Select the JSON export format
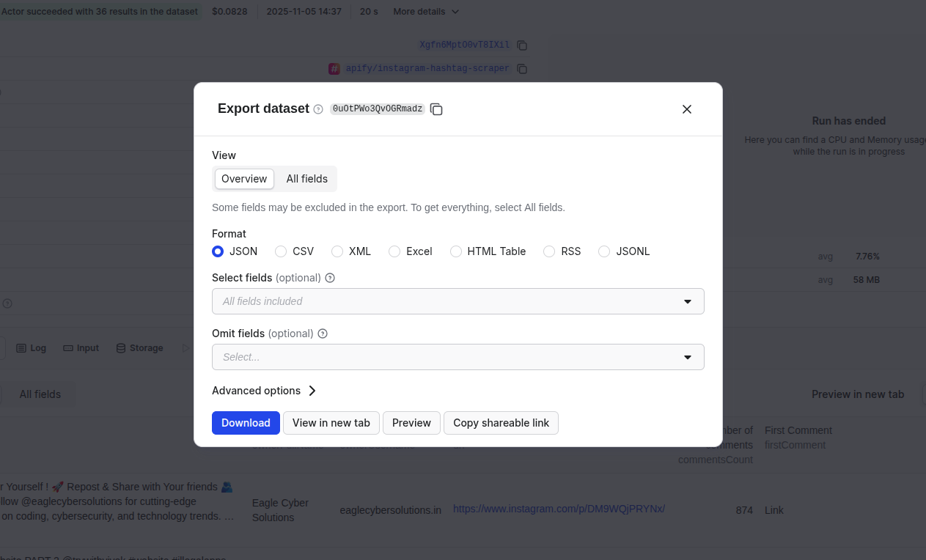The width and height of the screenshot is (926, 560). (218, 251)
